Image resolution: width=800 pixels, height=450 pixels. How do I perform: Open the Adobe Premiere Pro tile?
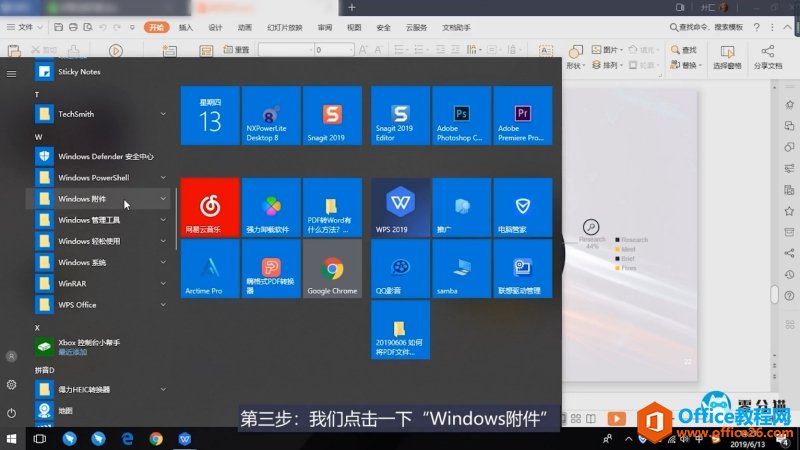(x=520, y=114)
